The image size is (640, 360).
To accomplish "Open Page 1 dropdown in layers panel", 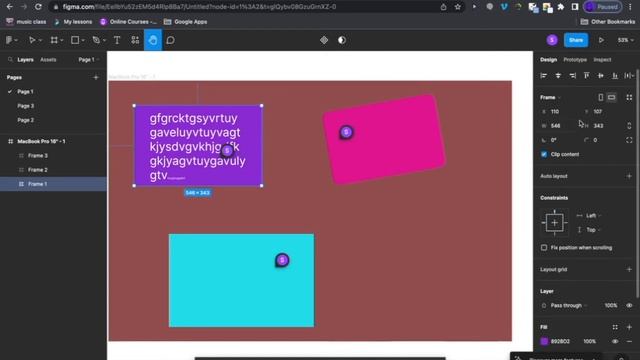I will tap(89, 60).
